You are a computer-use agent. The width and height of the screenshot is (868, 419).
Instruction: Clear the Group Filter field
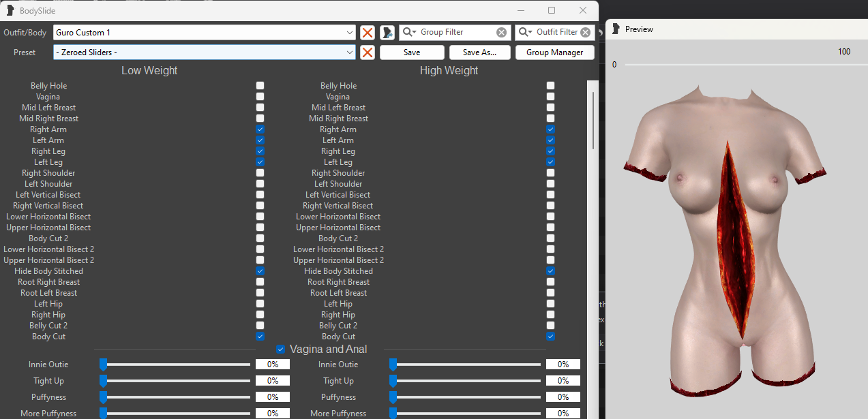pyautogui.click(x=501, y=32)
